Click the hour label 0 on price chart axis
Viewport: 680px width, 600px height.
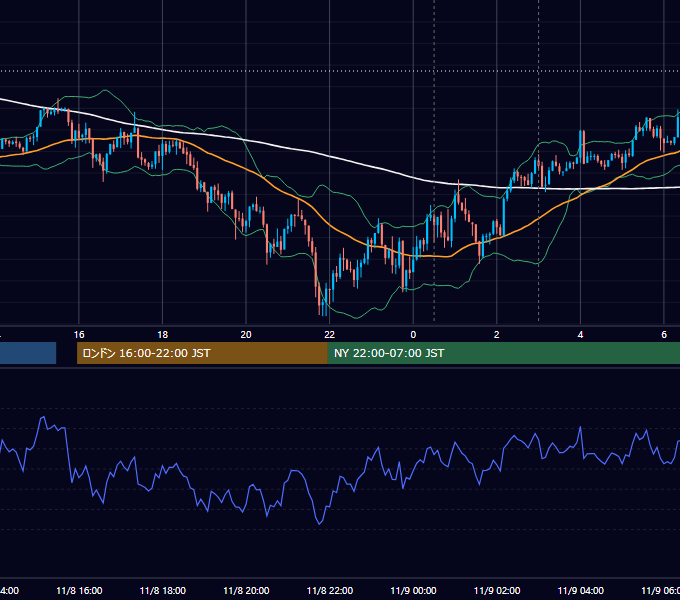[x=413, y=335]
